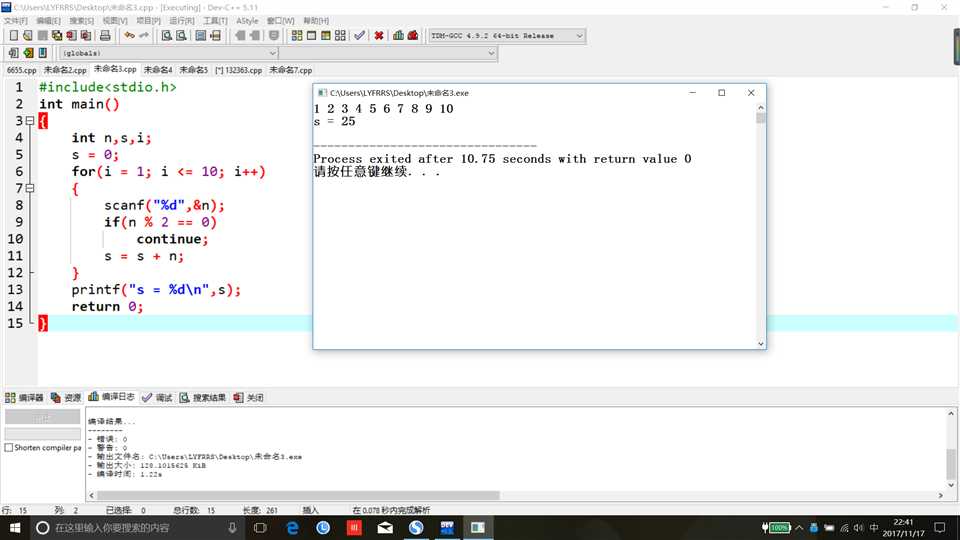Open the (globals) class browser dropdown
The height and width of the screenshot is (540, 960).
[x=168, y=53]
